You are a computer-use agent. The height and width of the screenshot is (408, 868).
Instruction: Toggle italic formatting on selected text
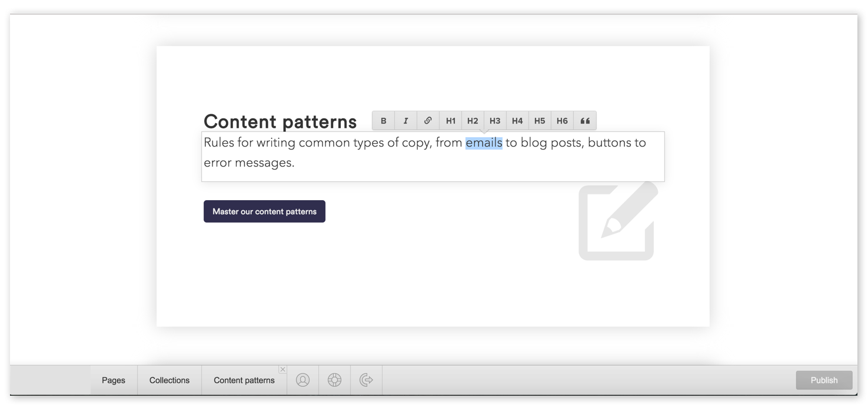[405, 120]
